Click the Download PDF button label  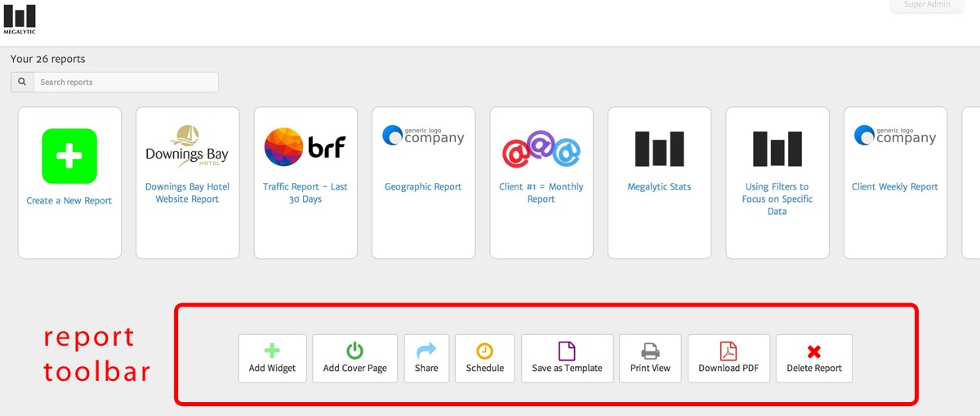point(728,368)
